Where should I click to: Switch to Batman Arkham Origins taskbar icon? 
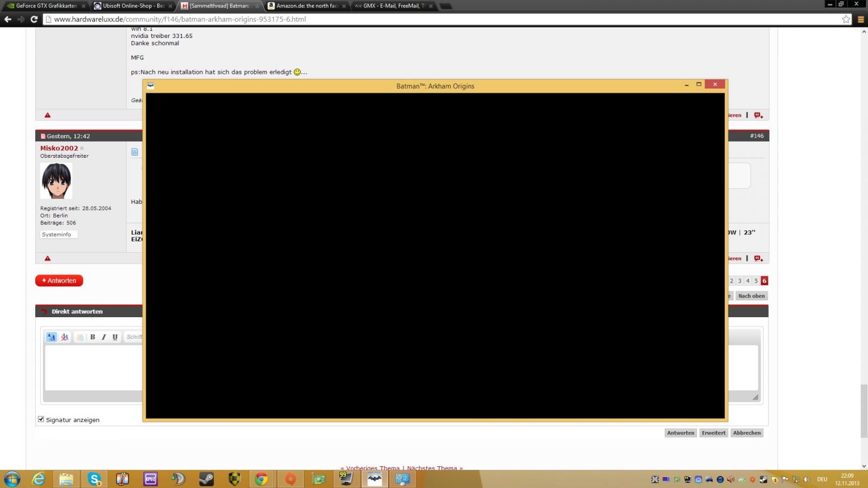(374, 479)
